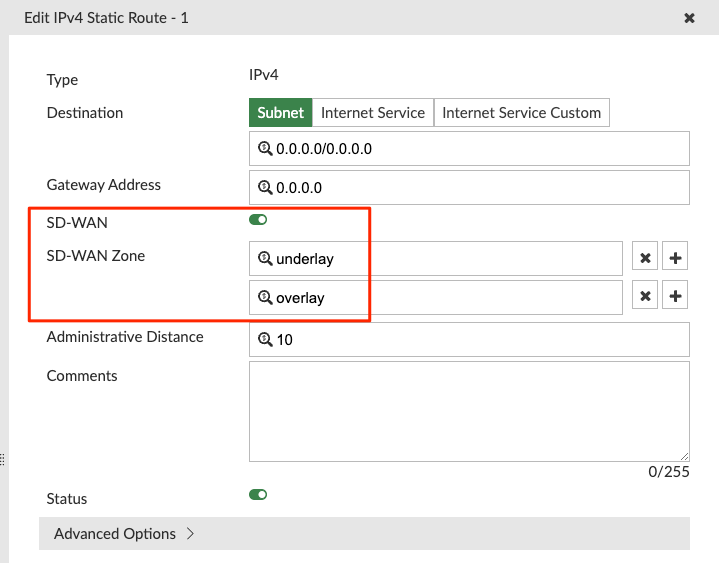Click search icon in destination subnet field
Image resolution: width=719 pixels, height=563 pixels.
coord(265,148)
